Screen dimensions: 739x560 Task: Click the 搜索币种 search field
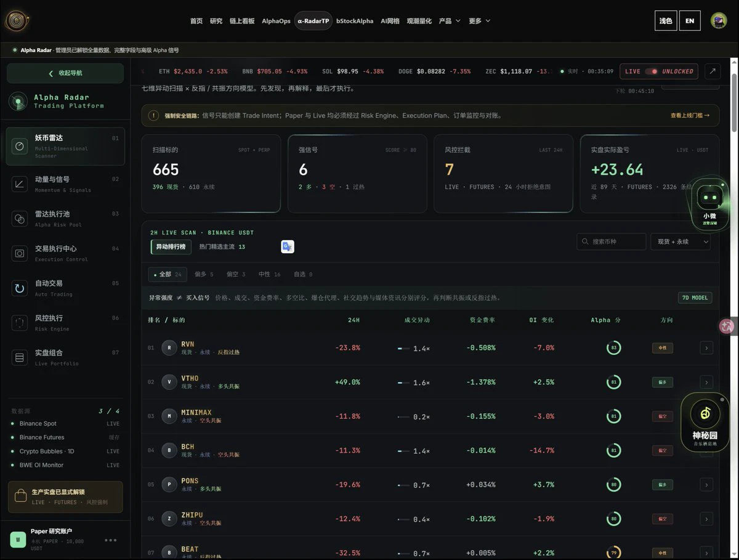pyautogui.click(x=612, y=241)
